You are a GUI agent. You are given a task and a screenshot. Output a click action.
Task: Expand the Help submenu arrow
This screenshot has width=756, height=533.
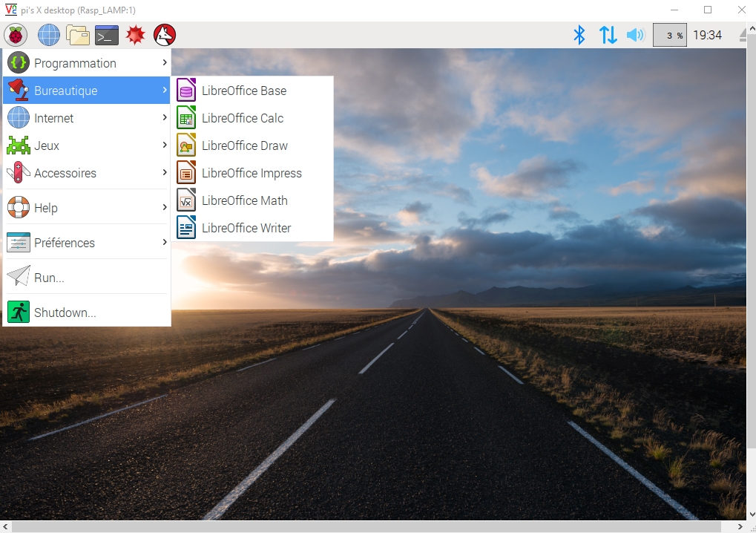click(165, 207)
